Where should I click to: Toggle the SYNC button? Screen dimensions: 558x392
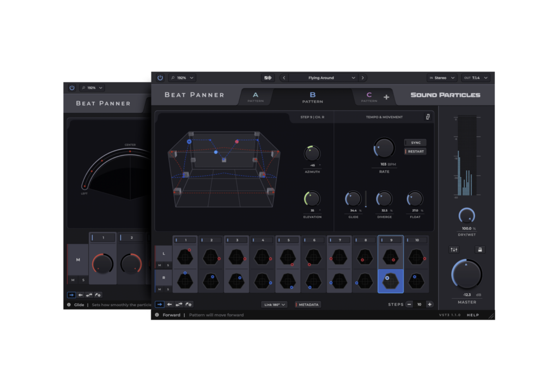(415, 143)
